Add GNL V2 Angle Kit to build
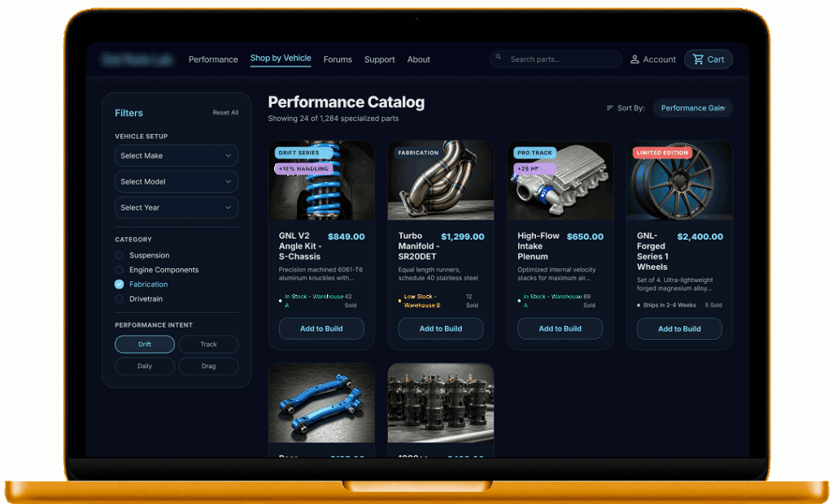Image resolution: width=833 pixels, height=504 pixels. pos(321,328)
